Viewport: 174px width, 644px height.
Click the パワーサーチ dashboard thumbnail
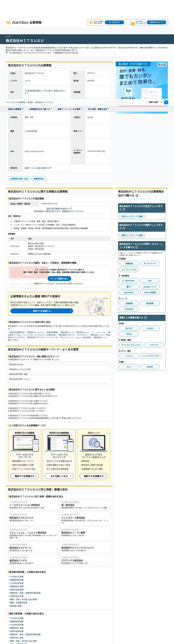(25, 443)
